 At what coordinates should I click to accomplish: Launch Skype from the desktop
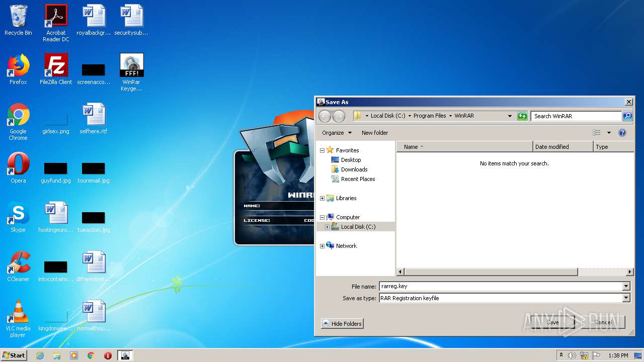point(18,217)
